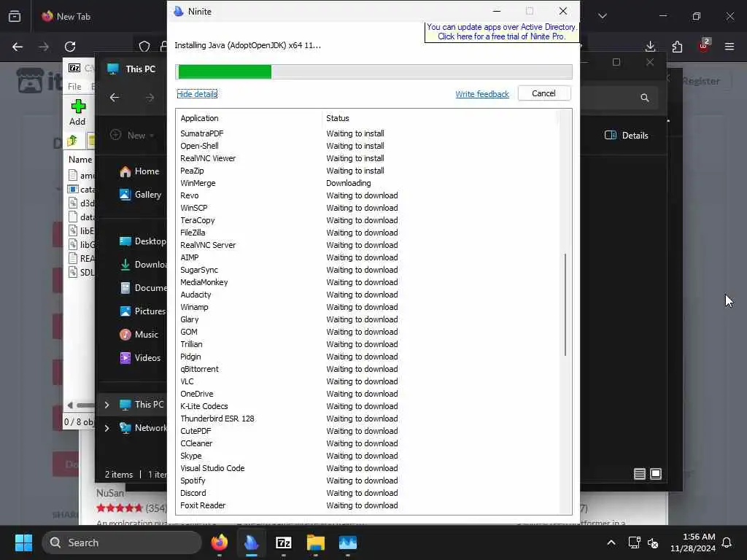
Task: Click the Hide details link
Action: (x=197, y=94)
